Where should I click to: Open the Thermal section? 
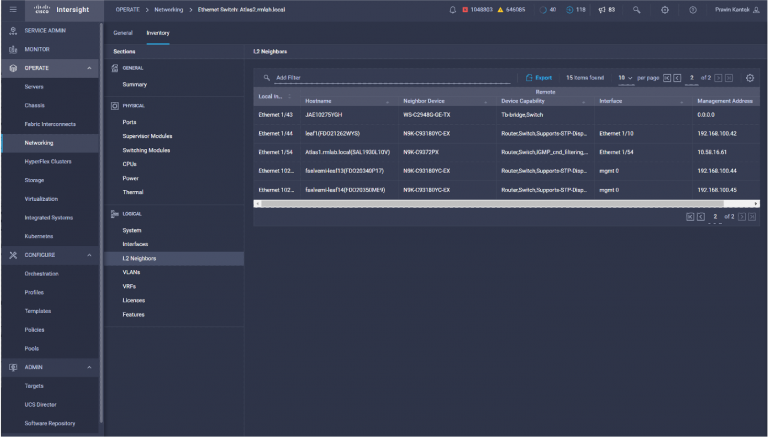(x=133, y=193)
